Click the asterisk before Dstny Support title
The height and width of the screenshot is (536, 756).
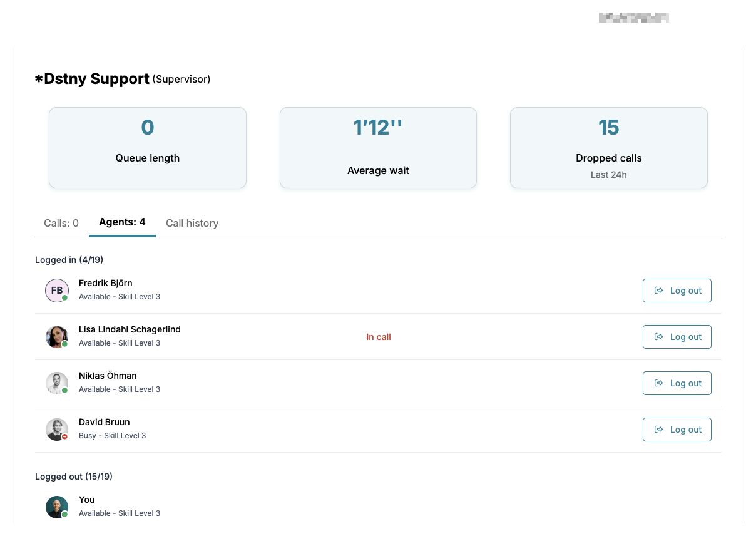(39, 80)
